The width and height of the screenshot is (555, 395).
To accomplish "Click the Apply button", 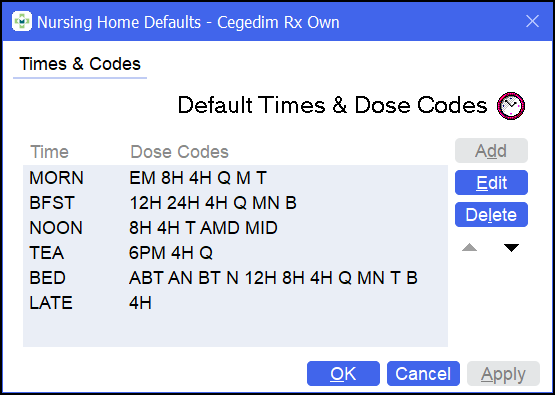I will coord(503,374).
